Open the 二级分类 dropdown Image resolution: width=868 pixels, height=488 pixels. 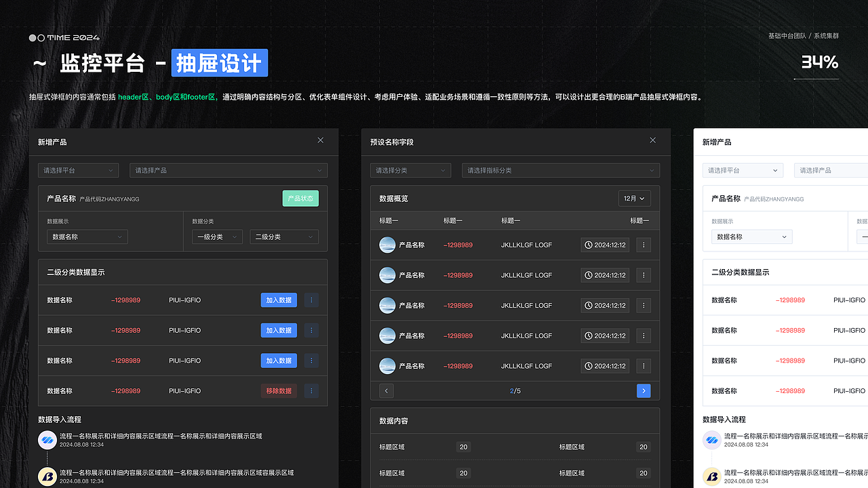coord(284,237)
